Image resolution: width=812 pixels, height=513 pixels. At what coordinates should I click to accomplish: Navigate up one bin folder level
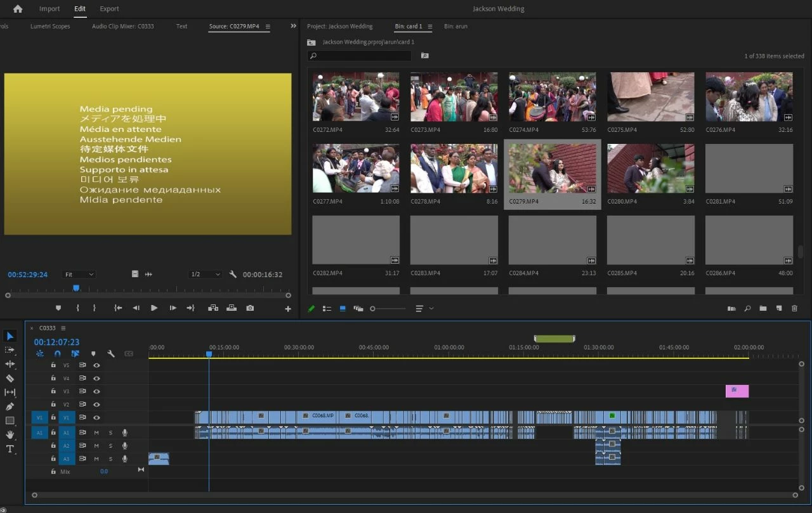(x=311, y=42)
